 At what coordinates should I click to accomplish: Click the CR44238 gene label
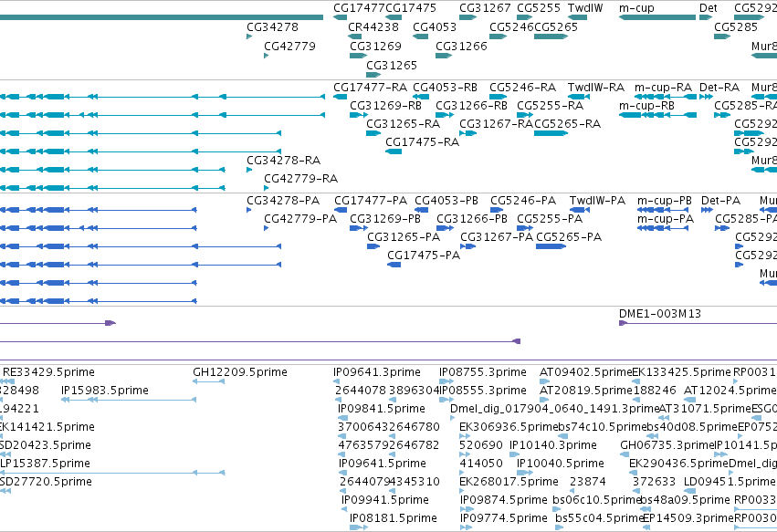click(373, 26)
